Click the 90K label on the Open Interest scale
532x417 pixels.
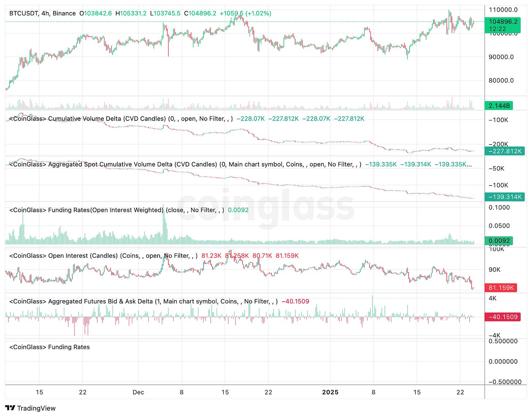494,269
